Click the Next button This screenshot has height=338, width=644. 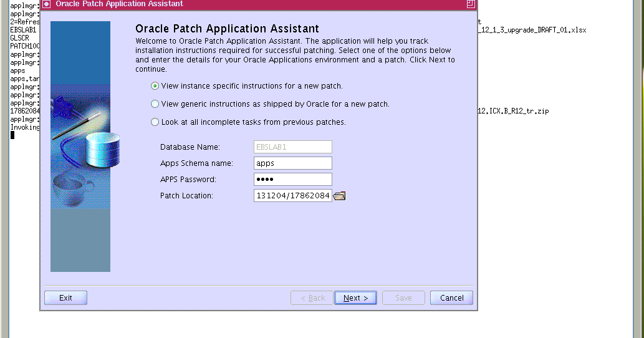point(356,297)
